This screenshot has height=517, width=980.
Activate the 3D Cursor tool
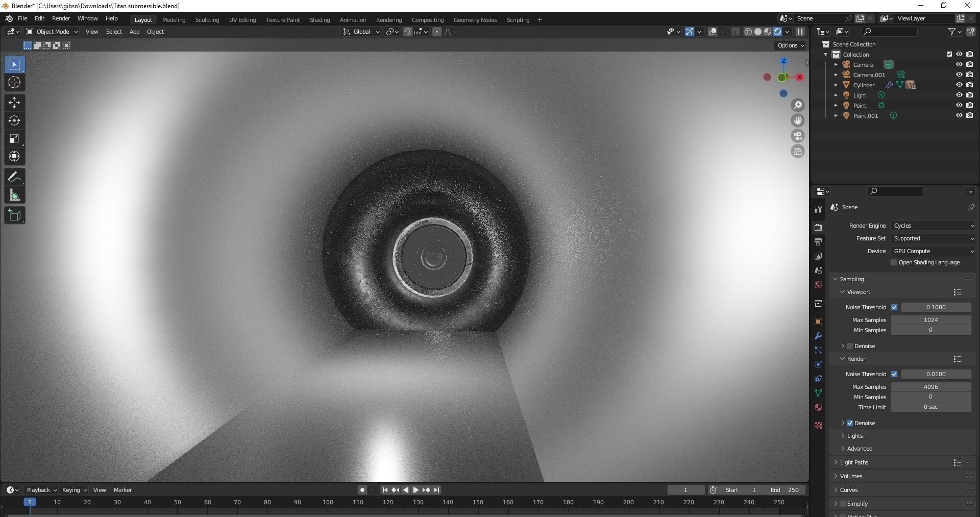pyautogui.click(x=14, y=82)
